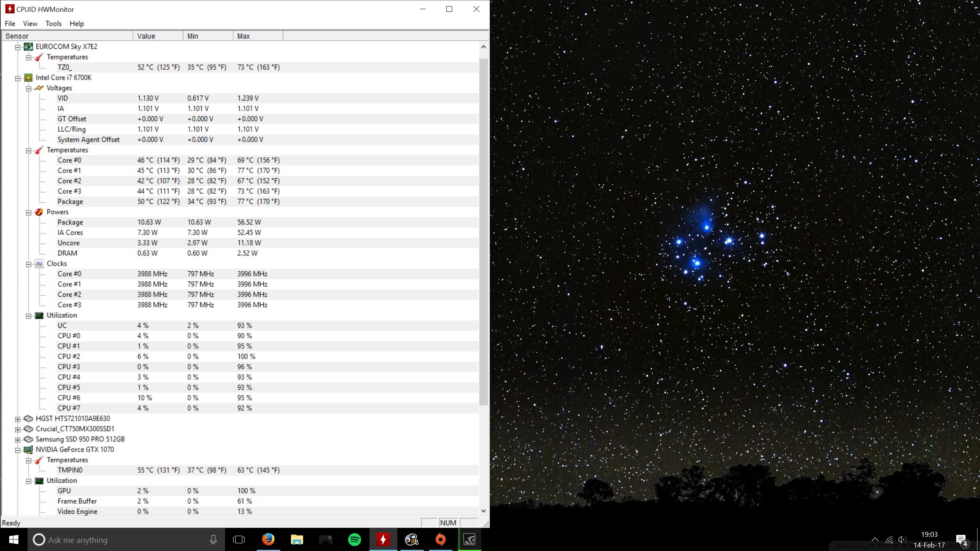Click the sensor list scrollbar thumb
This screenshot has height=551, width=980.
(483, 232)
